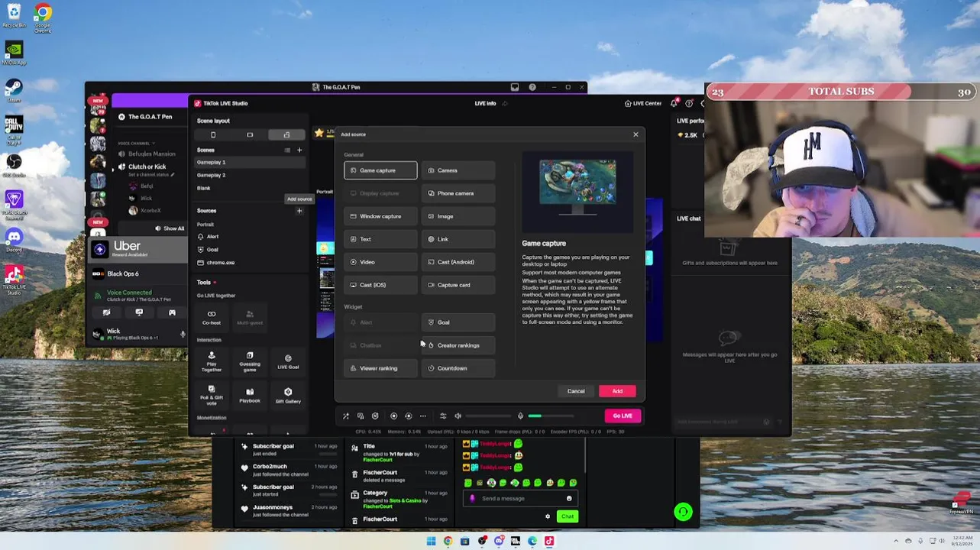Screen dimensions: 980x550
Task: Select Goal widget in Add source
Action: [458, 322]
